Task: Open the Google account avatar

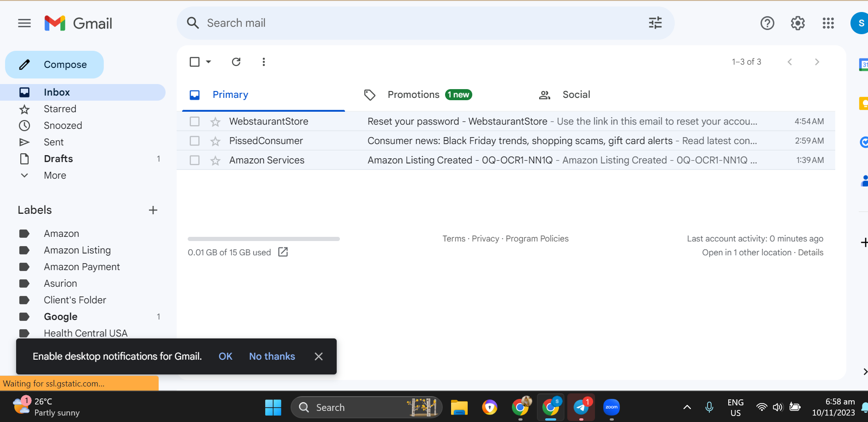Action: point(860,23)
